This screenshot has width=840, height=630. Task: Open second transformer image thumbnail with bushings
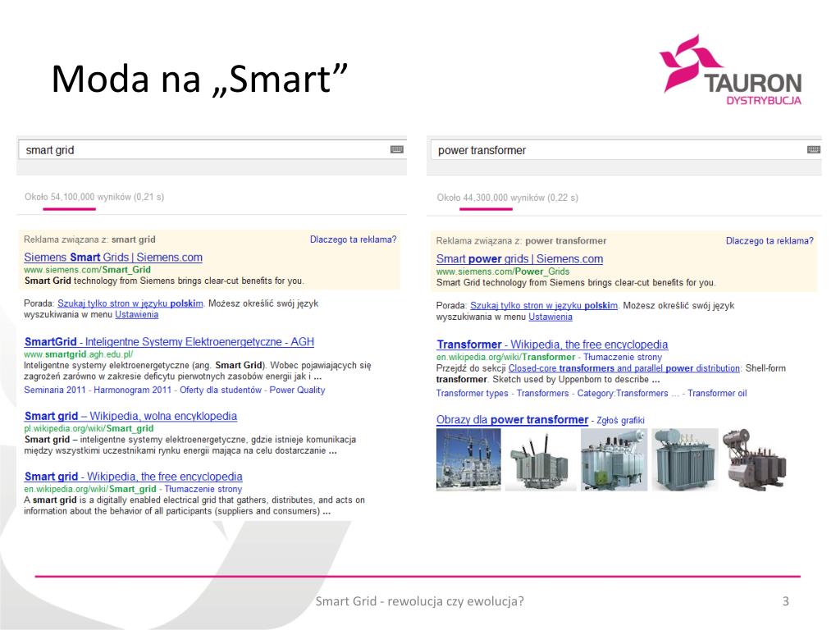(x=541, y=459)
